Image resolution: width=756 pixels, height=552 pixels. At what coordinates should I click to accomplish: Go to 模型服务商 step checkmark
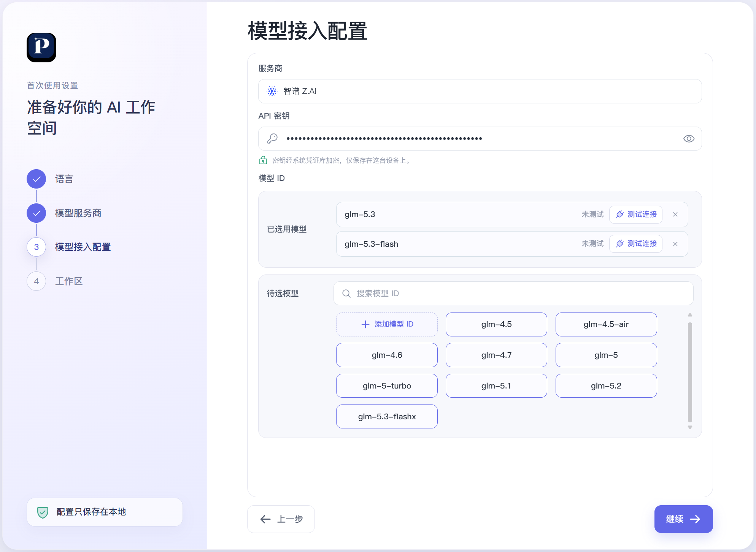pos(37,213)
